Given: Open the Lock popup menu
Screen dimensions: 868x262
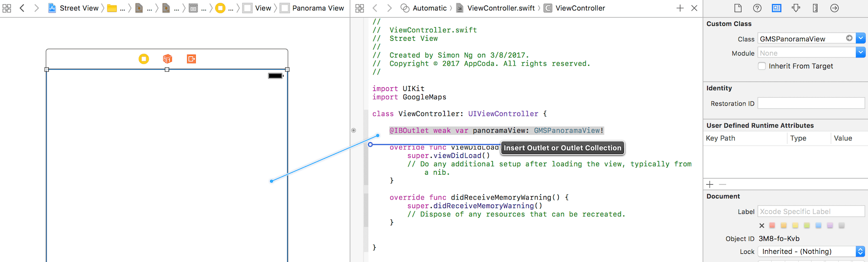Looking at the screenshot, I should click(x=860, y=252).
